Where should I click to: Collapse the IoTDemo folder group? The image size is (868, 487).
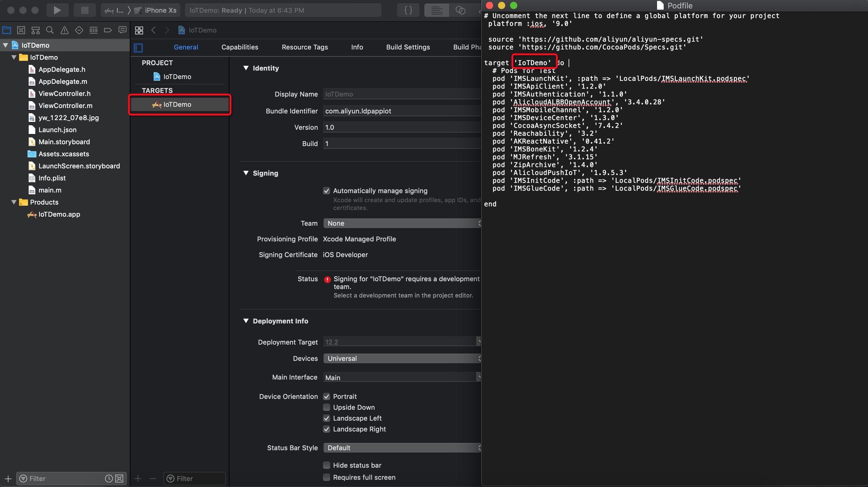click(14, 57)
